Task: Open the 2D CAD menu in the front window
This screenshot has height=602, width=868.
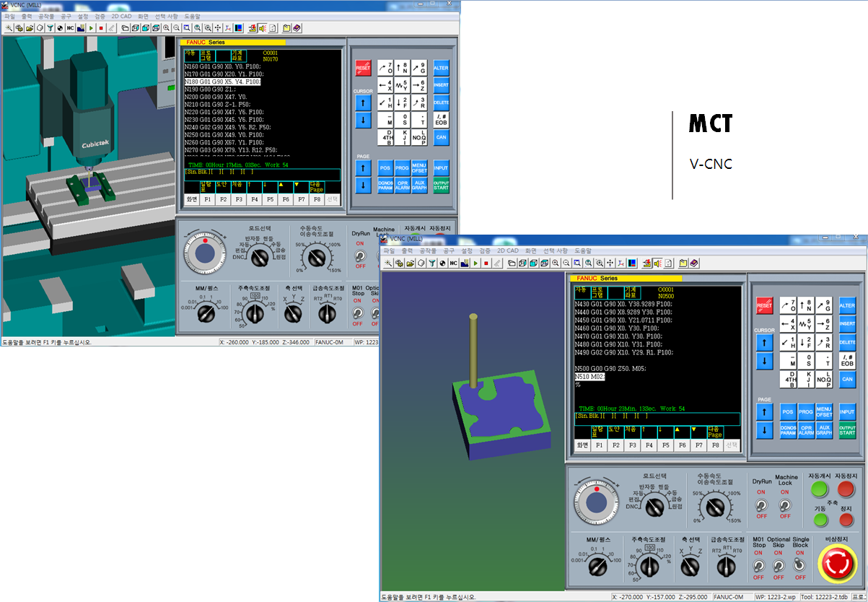Action: point(508,250)
